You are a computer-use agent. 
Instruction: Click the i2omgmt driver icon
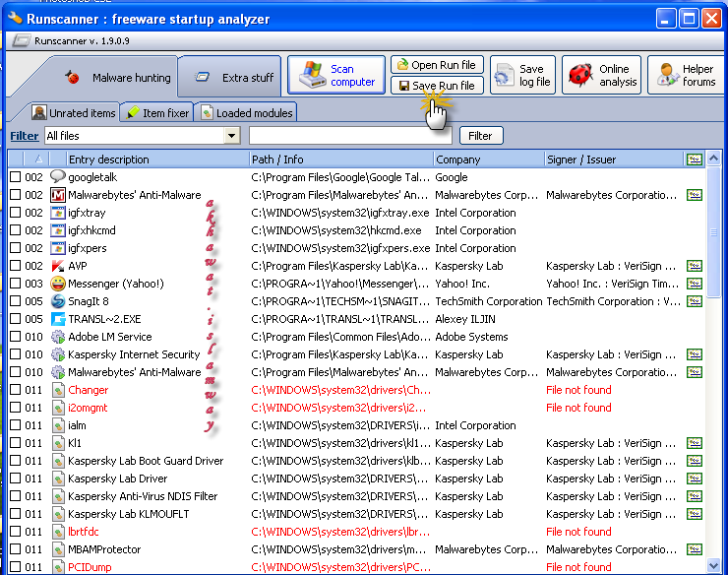58,408
